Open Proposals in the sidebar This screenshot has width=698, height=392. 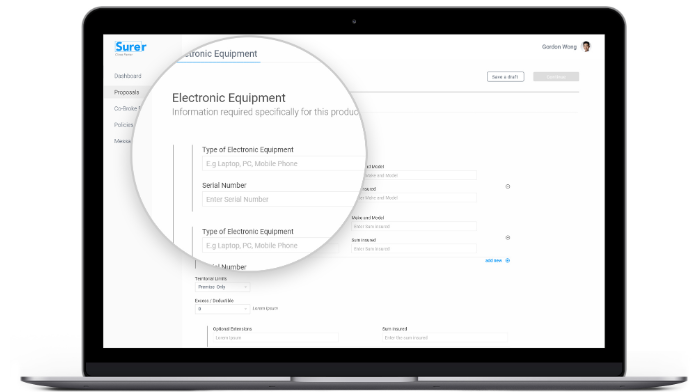pyautogui.click(x=126, y=92)
